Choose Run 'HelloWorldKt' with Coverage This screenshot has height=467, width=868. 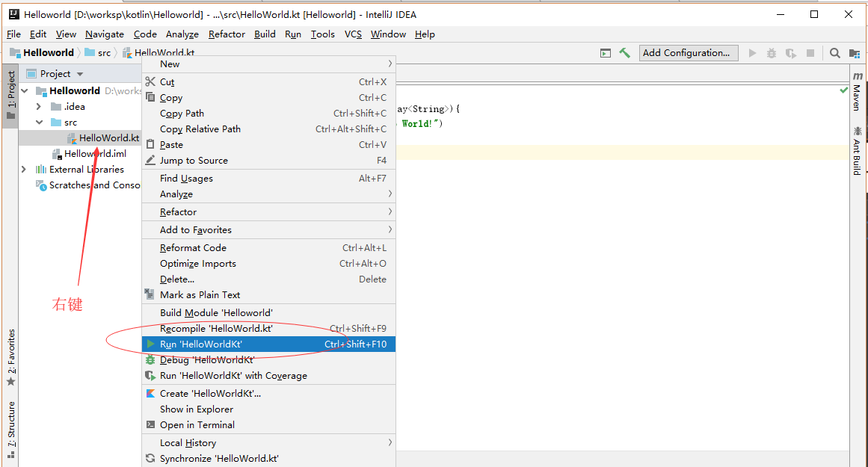pyautogui.click(x=268, y=376)
